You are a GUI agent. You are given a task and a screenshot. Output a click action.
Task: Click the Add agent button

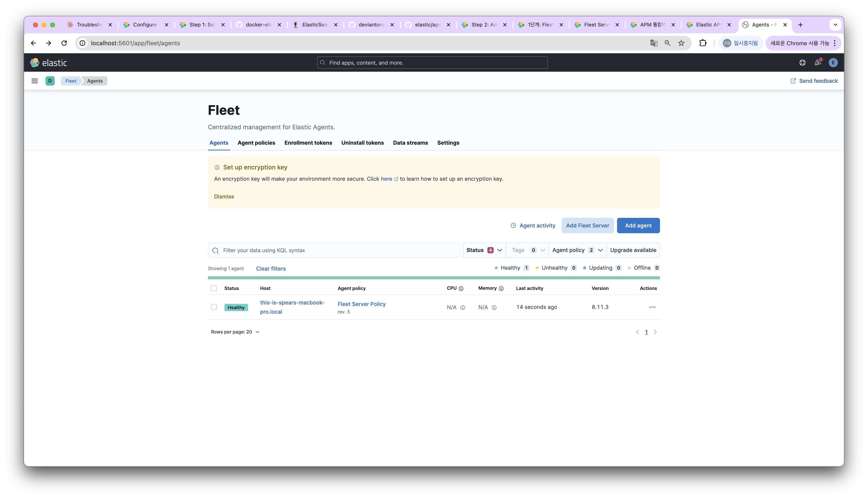[x=638, y=225]
